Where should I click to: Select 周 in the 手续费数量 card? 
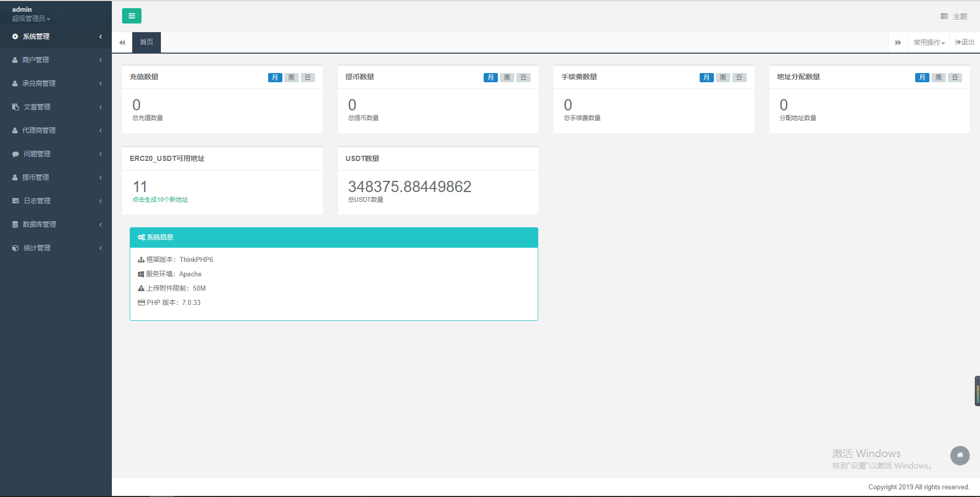[723, 78]
